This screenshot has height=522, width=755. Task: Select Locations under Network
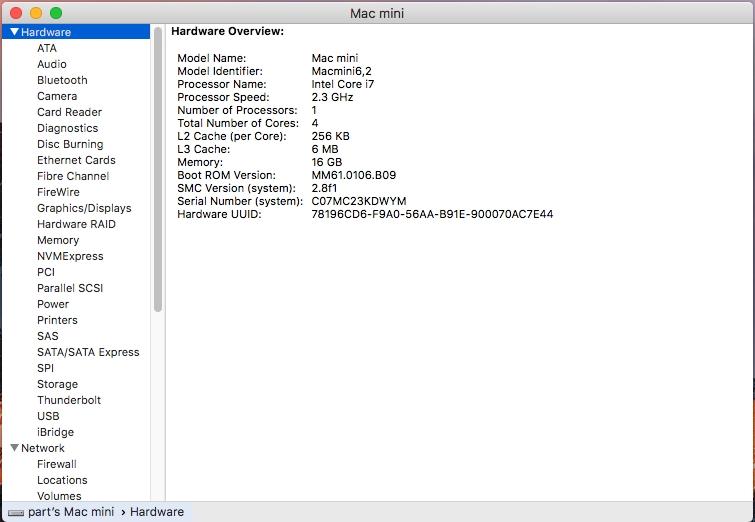[x=62, y=480]
